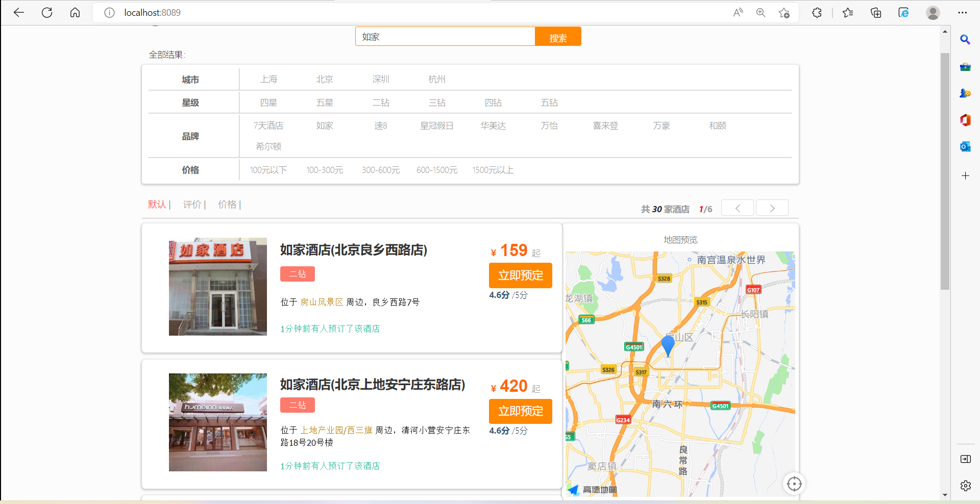The width and height of the screenshot is (980, 504).
Task: Toggle Internet Explorer mode icon
Action: pos(903,13)
